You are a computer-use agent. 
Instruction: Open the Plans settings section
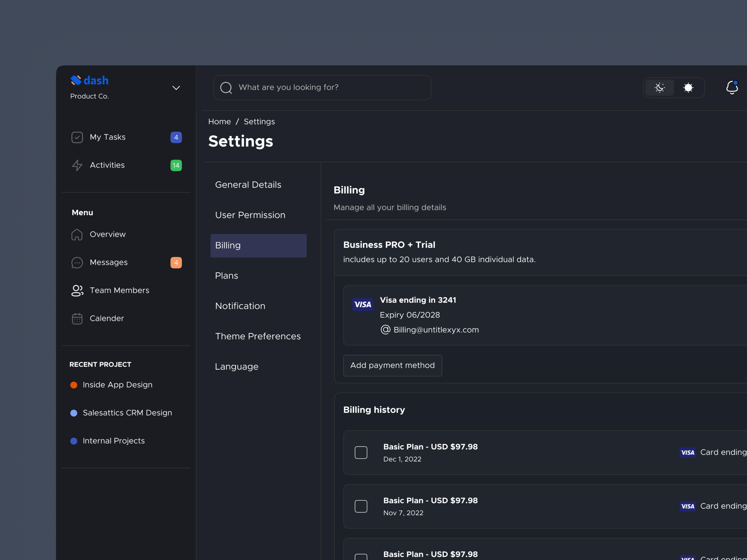227,275
